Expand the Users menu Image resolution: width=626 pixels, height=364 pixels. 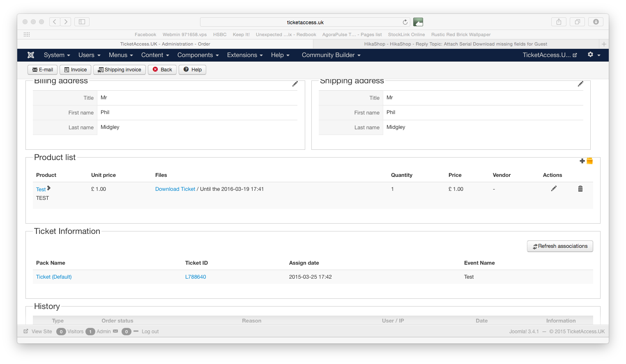[x=89, y=55]
